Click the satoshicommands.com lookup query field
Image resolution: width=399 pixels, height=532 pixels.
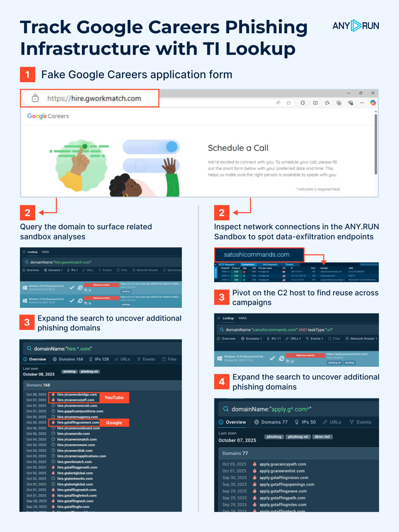pos(297,330)
